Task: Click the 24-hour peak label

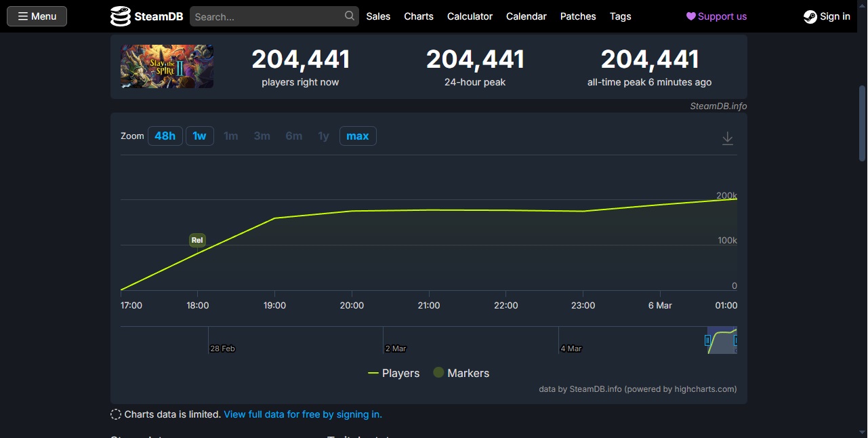Action: pos(475,82)
